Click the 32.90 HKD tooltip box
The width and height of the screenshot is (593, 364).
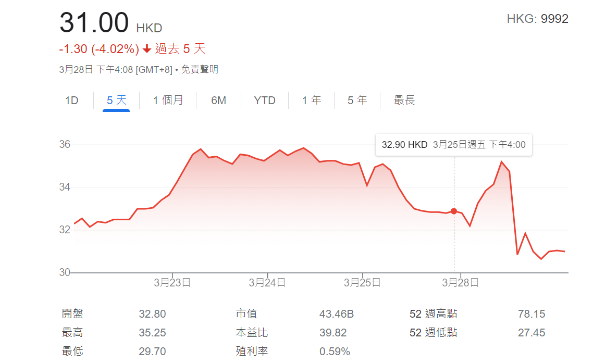[453, 145]
